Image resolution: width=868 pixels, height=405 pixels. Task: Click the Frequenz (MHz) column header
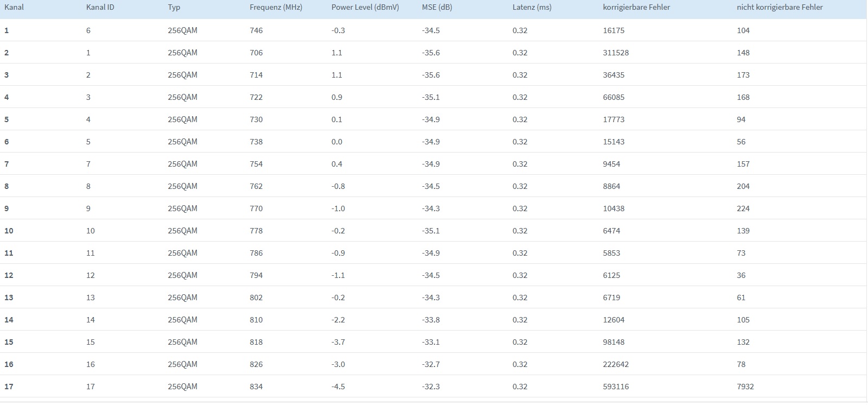click(x=276, y=8)
